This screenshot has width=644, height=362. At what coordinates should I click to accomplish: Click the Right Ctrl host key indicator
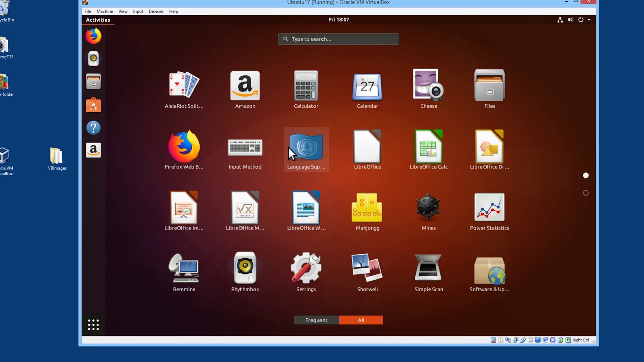point(581,340)
